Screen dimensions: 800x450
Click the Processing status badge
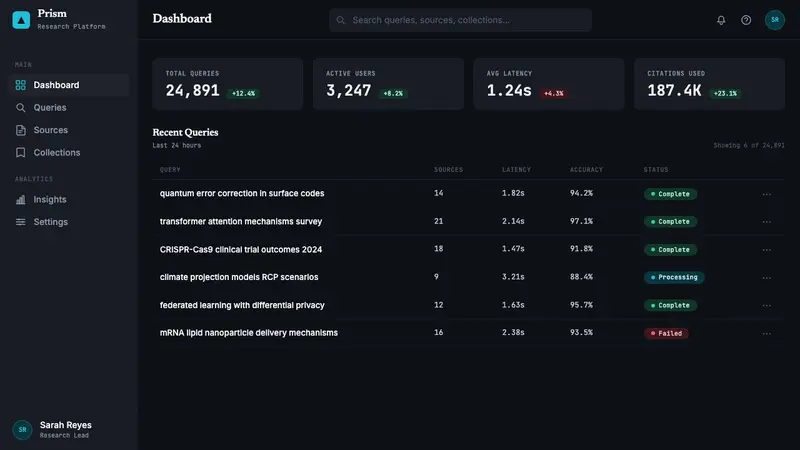click(x=674, y=277)
